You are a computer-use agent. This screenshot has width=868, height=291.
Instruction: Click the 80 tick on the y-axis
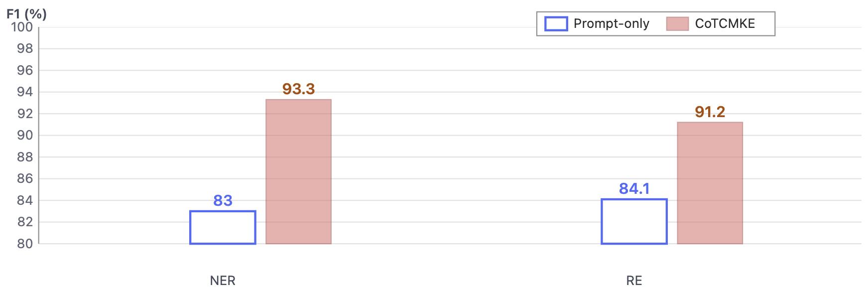coord(25,244)
